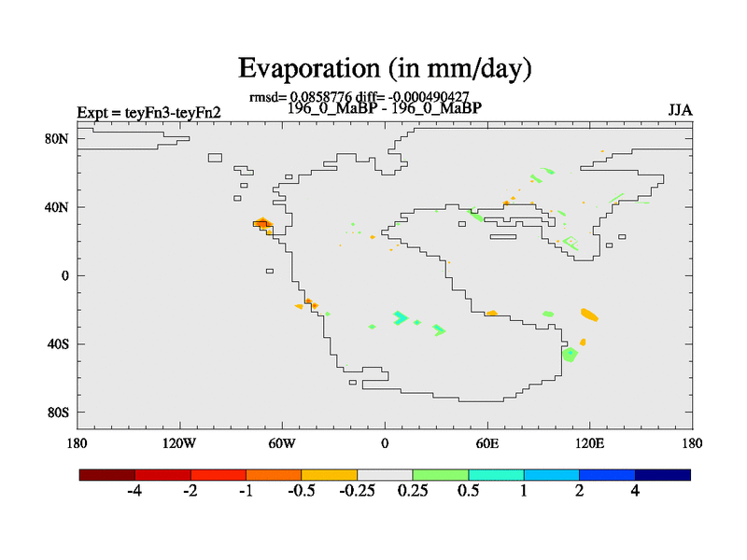Click the light blue swatch between 1 and 2
The image size is (747, 560).
(552, 474)
